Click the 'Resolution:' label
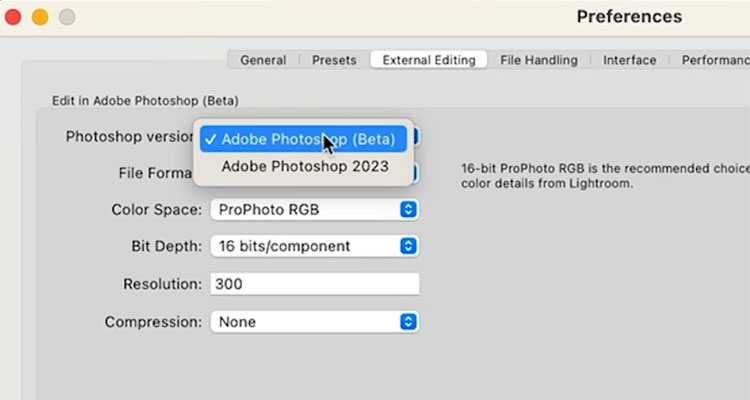The width and height of the screenshot is (750, 400). point(163,284)
